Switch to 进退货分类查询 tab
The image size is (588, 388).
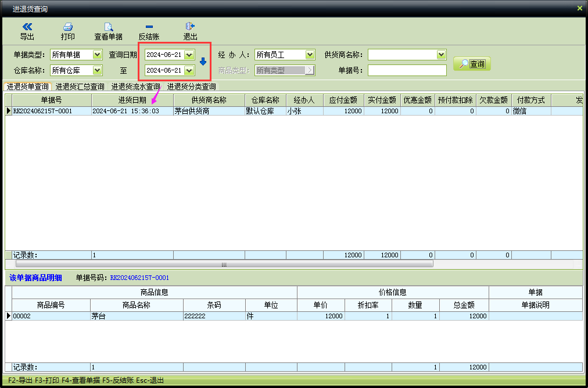pyautogui.click(x=192, y=87)
